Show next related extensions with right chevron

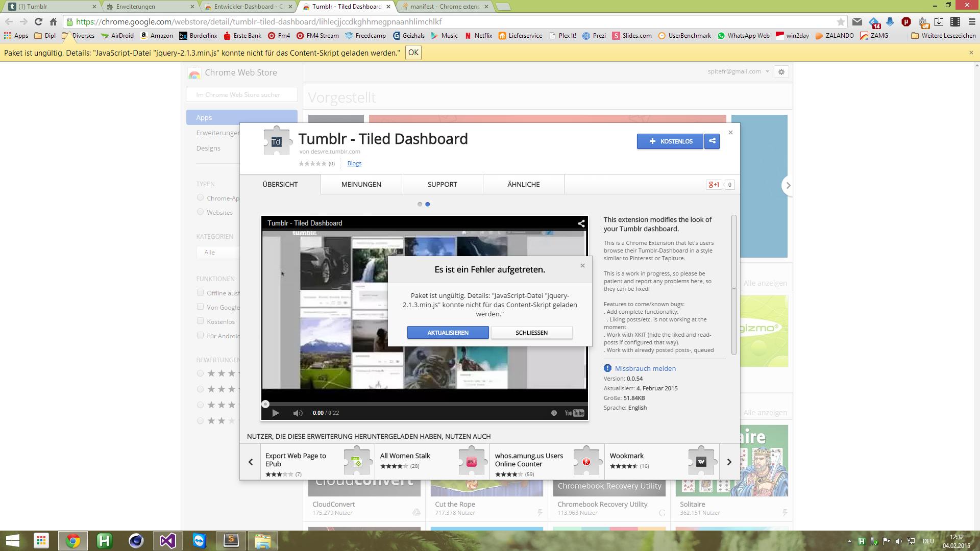[729, 462]
